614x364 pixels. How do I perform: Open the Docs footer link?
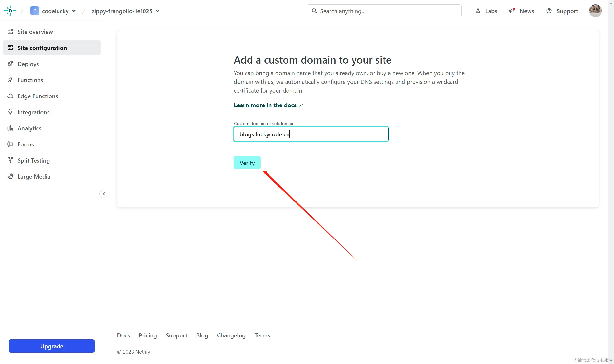(x=123, y=335)
